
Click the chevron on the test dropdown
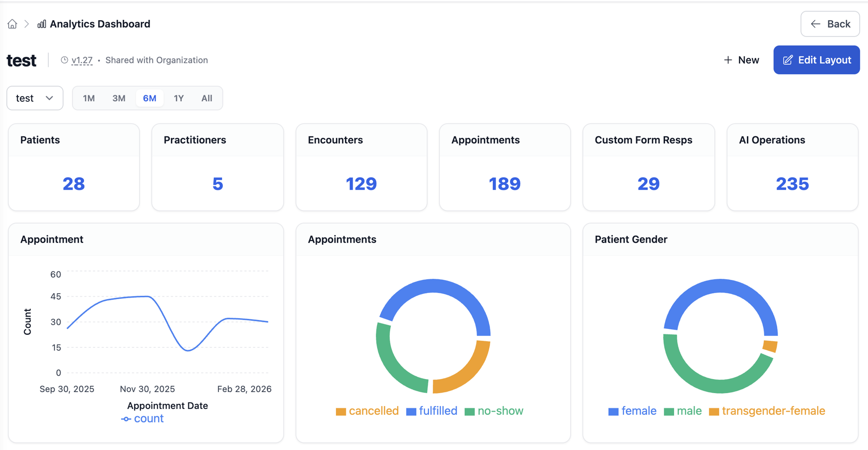point(50,98)
